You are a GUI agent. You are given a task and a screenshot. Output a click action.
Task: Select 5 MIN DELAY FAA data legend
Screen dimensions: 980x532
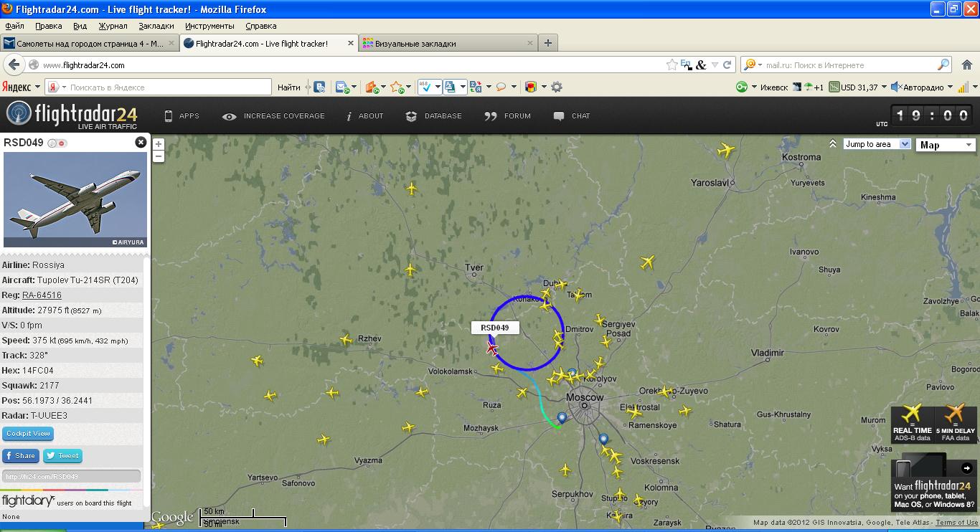pyautogui.click(x=956, y=424)
